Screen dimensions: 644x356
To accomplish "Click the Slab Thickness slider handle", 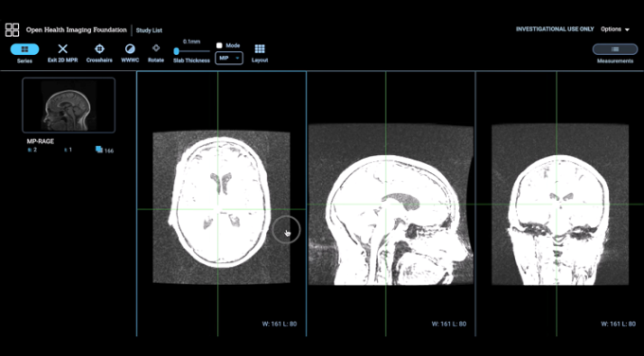I will tap(176, 51).
